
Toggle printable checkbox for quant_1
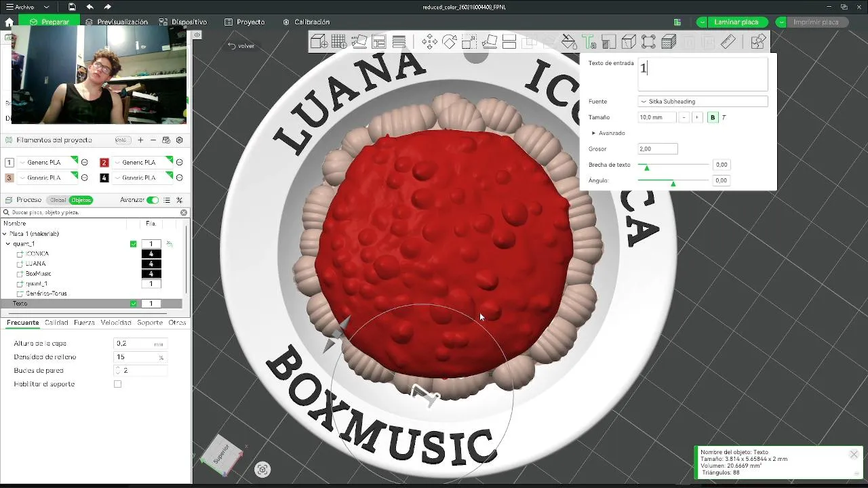pyautogui.click(x=133, y=244)
